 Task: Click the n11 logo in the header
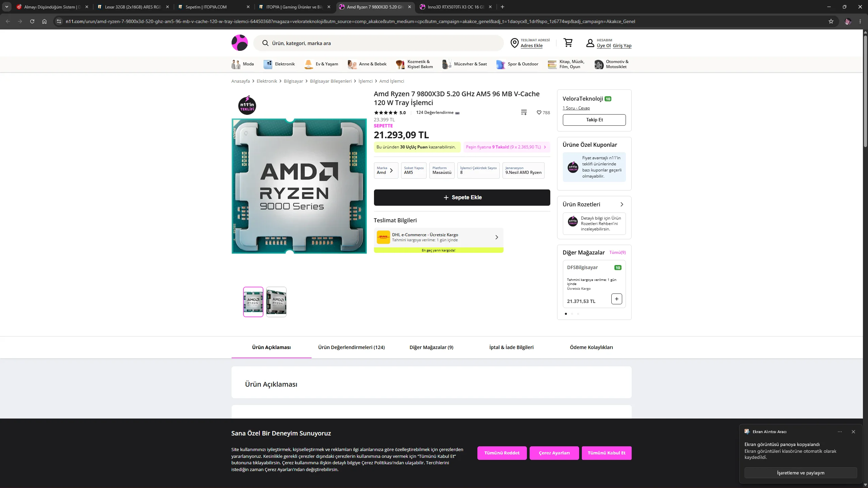tap(239, 43)
